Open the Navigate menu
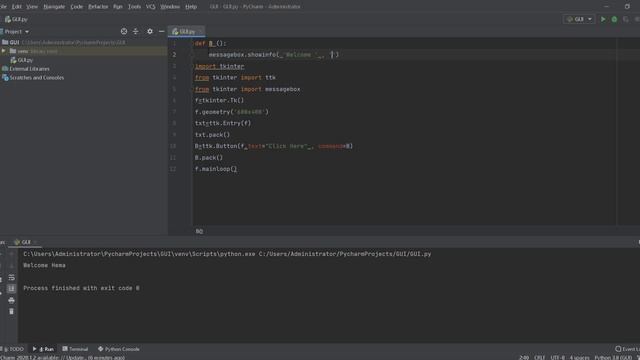 point(54,7)
